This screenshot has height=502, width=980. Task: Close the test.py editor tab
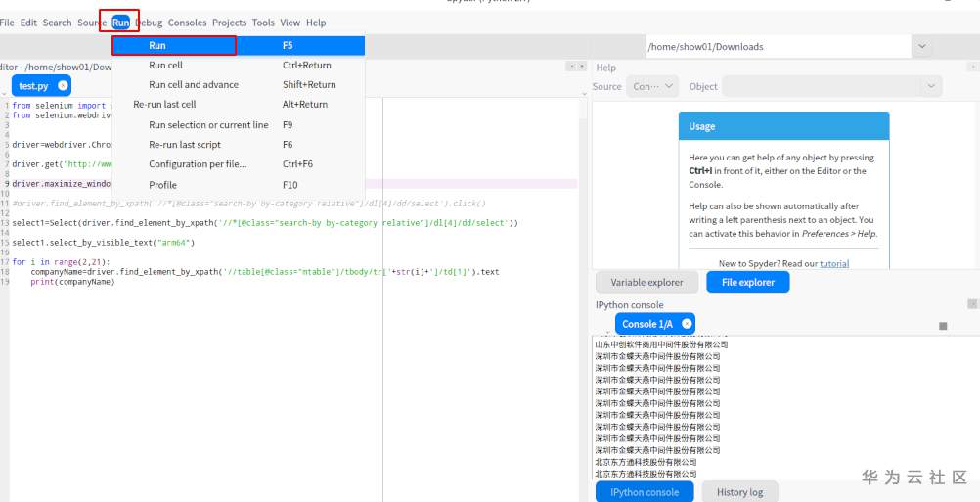(x=63, y=86)
